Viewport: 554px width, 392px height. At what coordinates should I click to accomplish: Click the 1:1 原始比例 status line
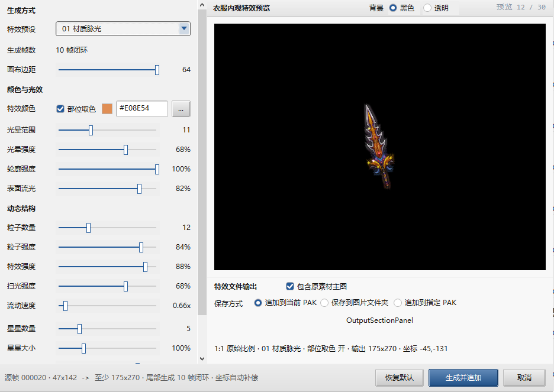[x=331, y=349]
